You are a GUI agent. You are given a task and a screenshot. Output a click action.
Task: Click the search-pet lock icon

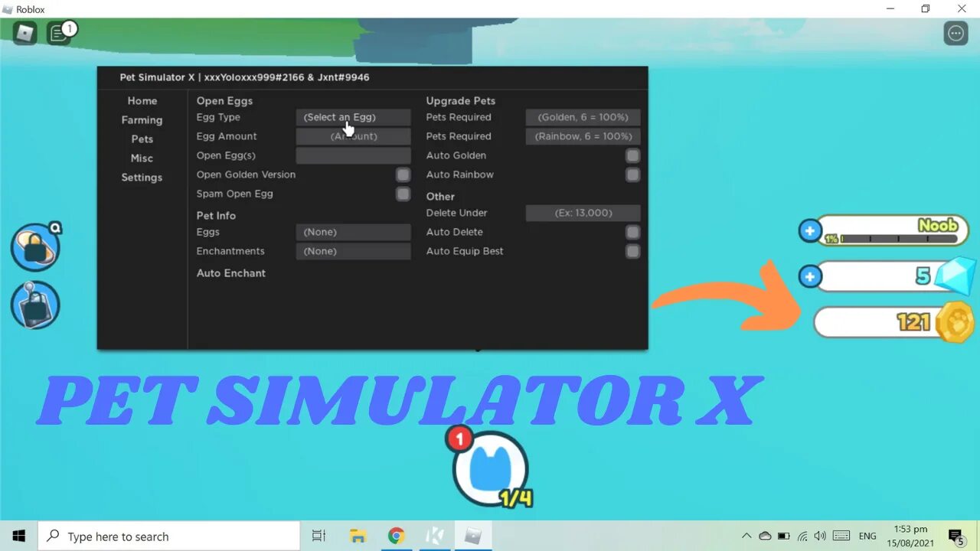pyautogui.click(x=35, y=247)
